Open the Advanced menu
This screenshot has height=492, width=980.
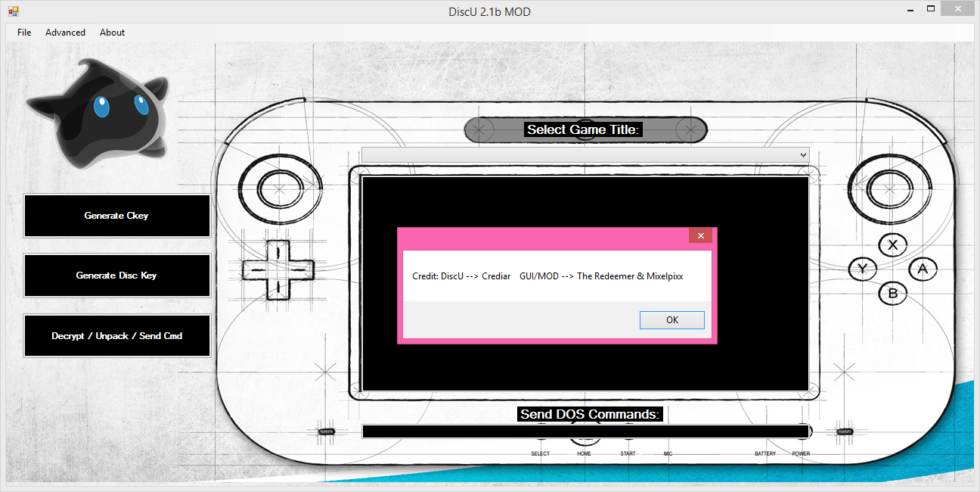coord(65,33)
